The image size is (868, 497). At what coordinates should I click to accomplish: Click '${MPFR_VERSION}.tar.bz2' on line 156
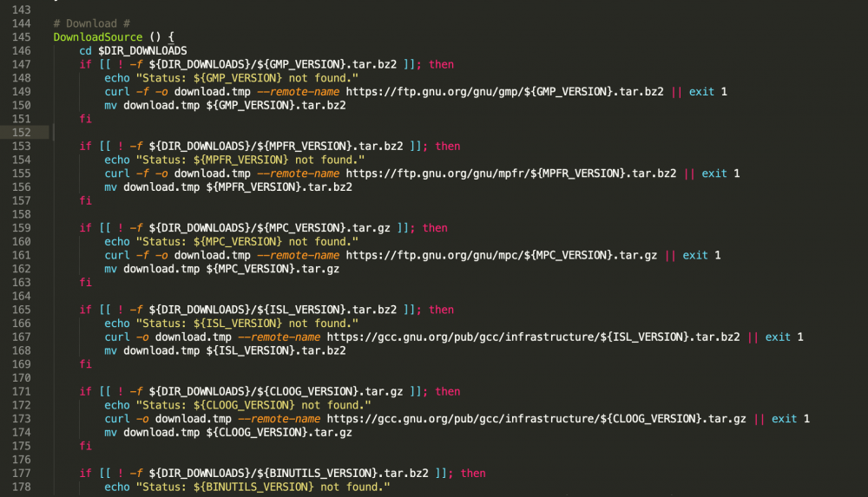pos(279,187)
